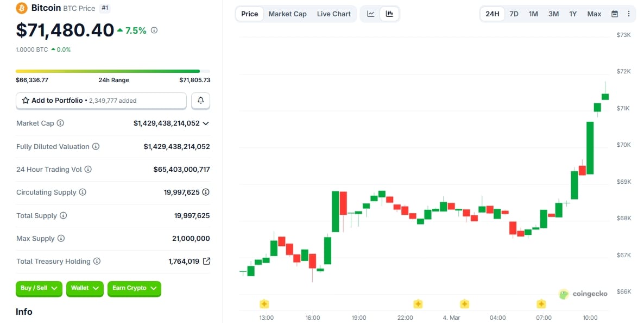Screen dimensions: 644x323
Task: Open the Wallet dropdown
Action: click(x=85, y=289)
